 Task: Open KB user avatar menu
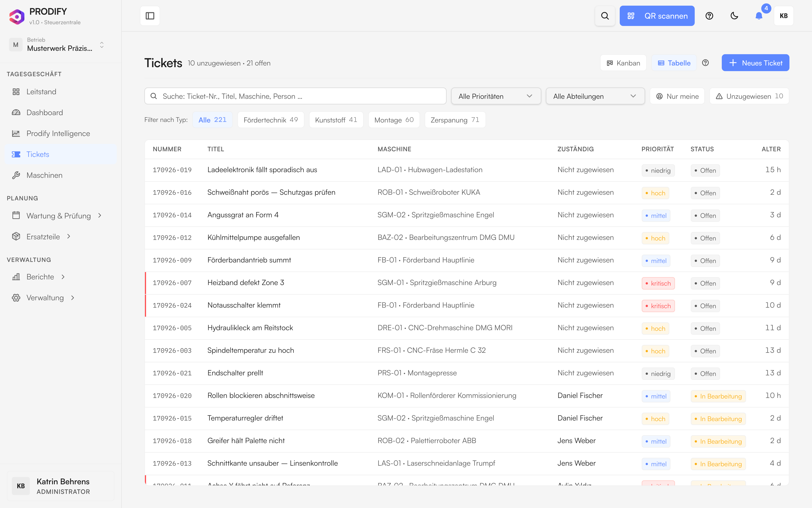[784, 16]
